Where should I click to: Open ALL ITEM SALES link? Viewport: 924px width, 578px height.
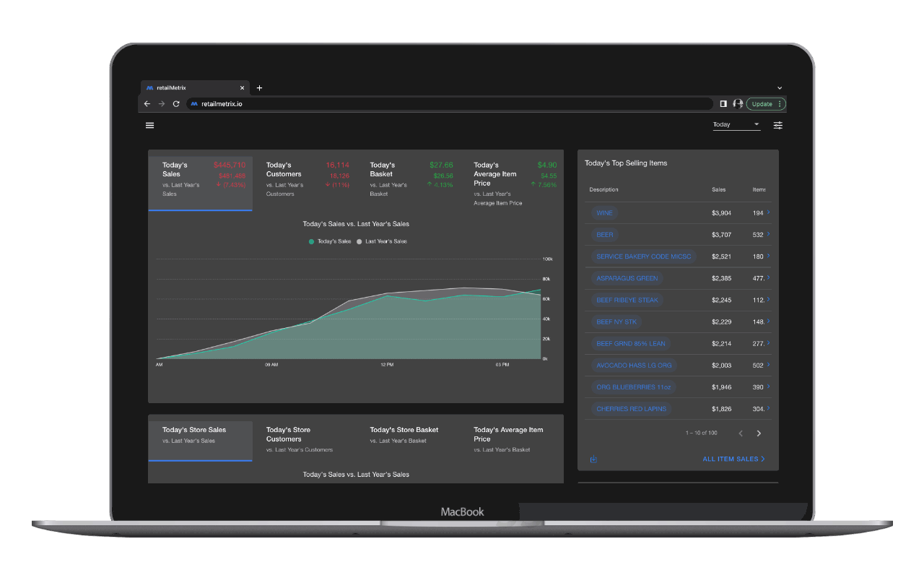click(x=733, y=459)
